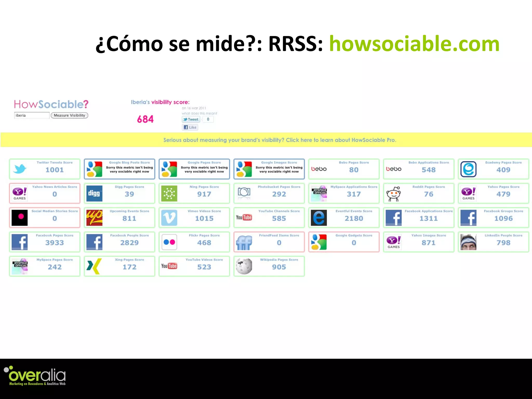Click the bebo logo in Bebo Pages Score card

[x=319, y=169]
